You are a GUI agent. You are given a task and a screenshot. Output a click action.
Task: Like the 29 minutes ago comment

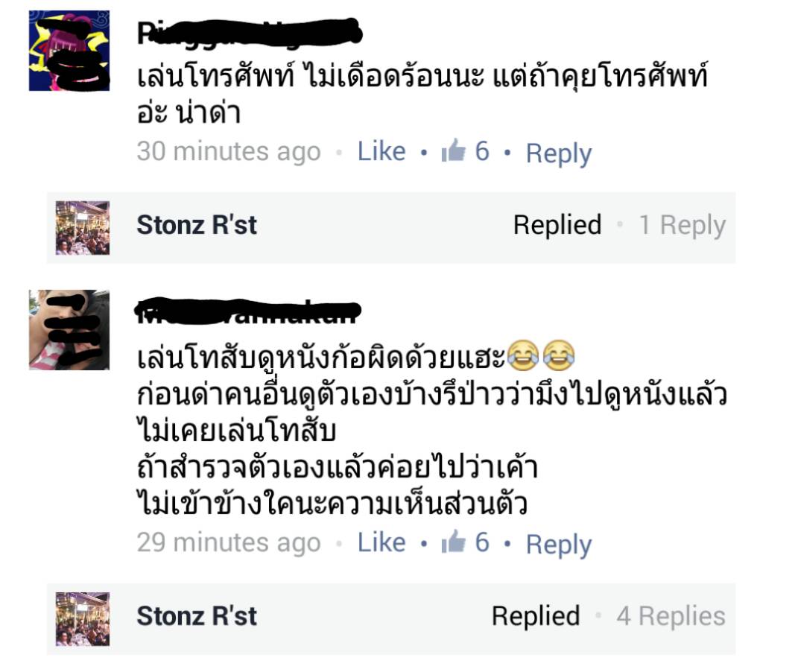click(381, 542)
